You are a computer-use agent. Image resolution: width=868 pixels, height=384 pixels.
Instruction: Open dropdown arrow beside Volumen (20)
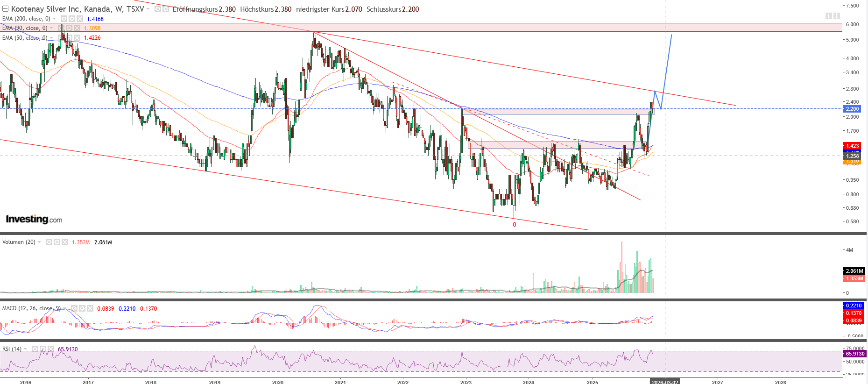pyautogui.click(x=39, y=242)
